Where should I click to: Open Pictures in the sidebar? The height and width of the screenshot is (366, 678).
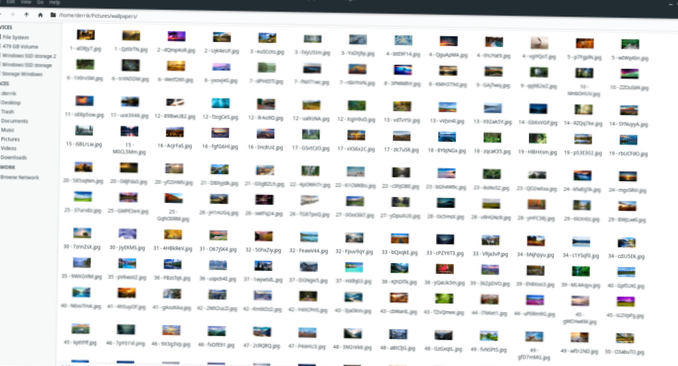point(10,139)
